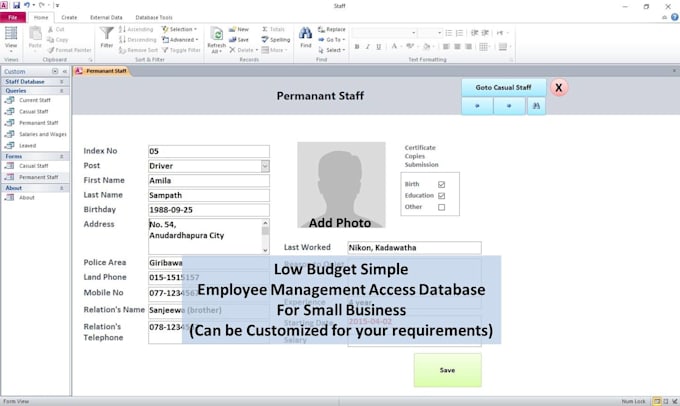Click Toggle Filter in the ribbon
Screen dimensions: 680x406
[181, 50]
